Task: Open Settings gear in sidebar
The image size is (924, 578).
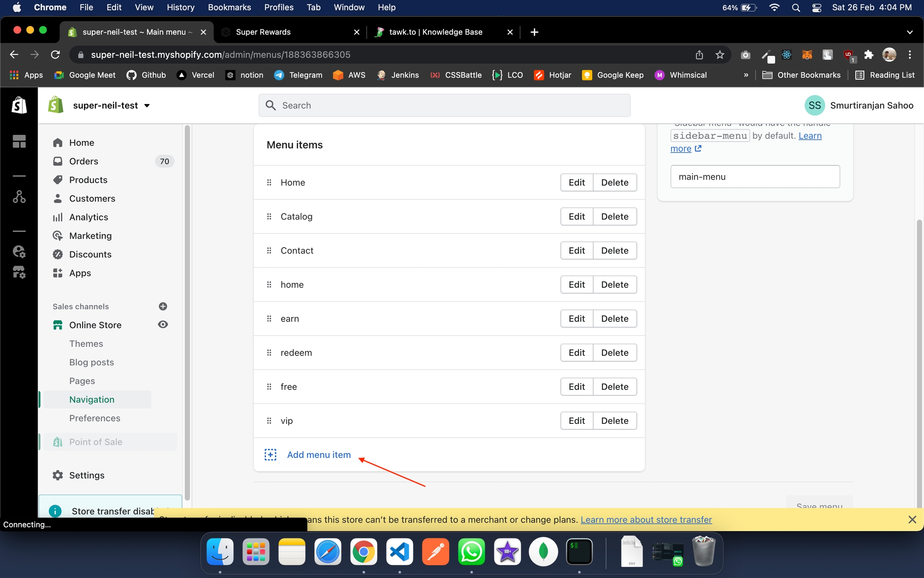Action: pos(58,475)
